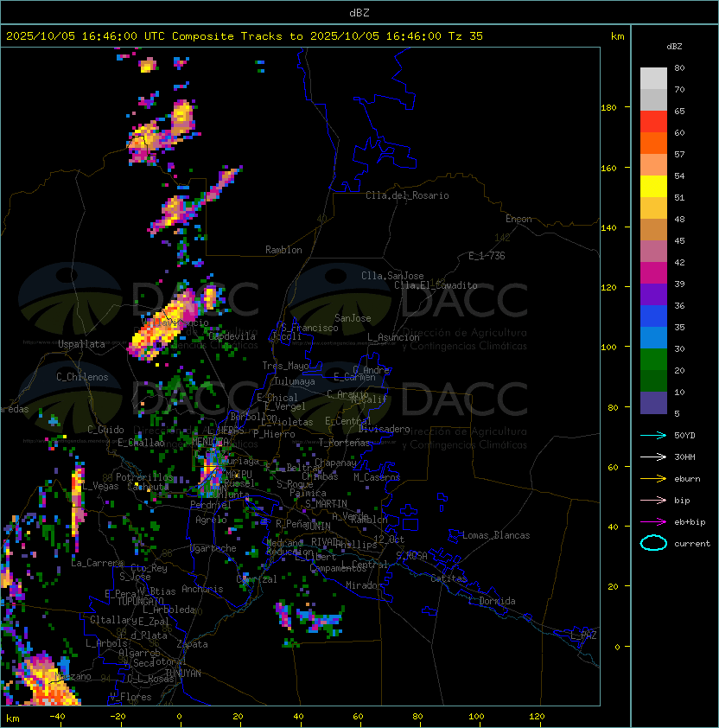The height and width of the screenshot is (728, 719).
Task: Click the '50YD' legend label
Action: (684, 436)
